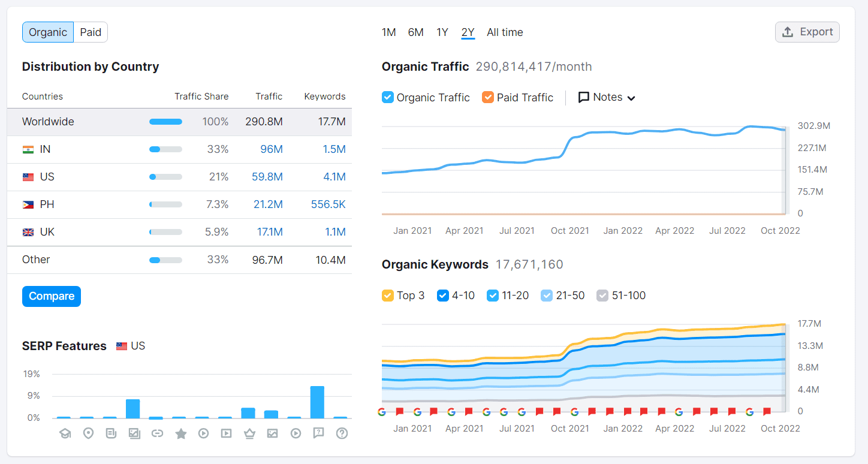Click the video play SERP feature icon
The height and width of the screenshot is (464, 868).
(x=203, y=433)
